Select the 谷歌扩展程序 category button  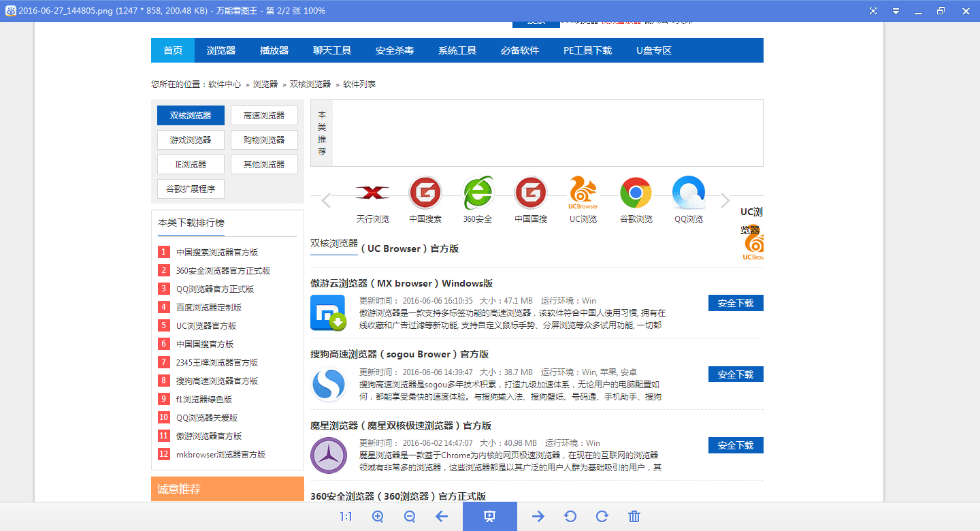191,189
